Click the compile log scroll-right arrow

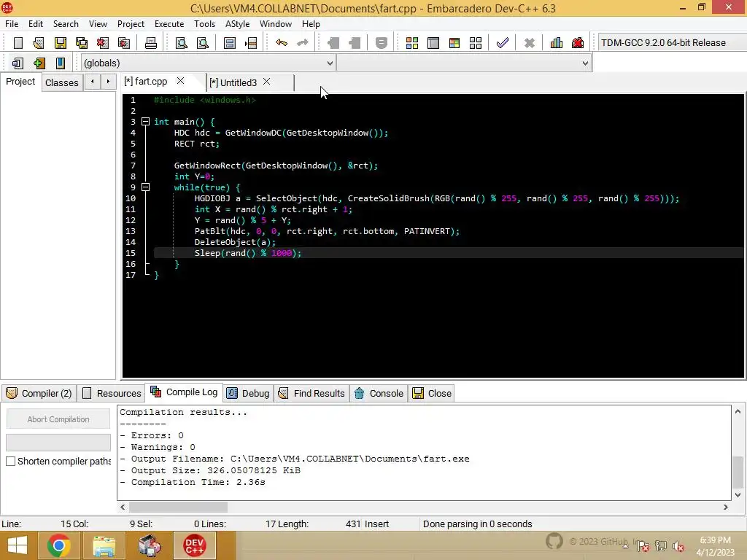click(x=726, y=507)
